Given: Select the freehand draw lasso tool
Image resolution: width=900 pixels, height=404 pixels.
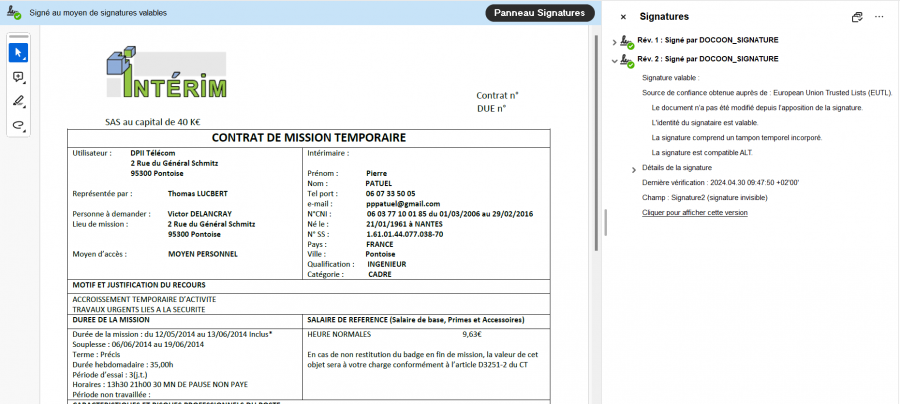Looking at the screenshot, I should 18,125.
